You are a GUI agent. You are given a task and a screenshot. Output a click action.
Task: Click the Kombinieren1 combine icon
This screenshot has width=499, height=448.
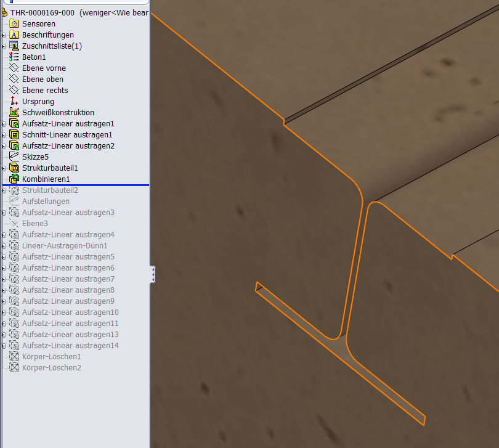pos(14,179)
